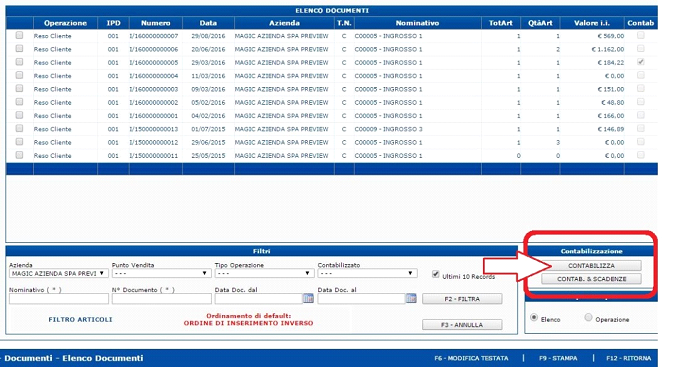Click date 29/03/2016 in the list
Viewport: 686px width, 368px height.
(208, 63)
